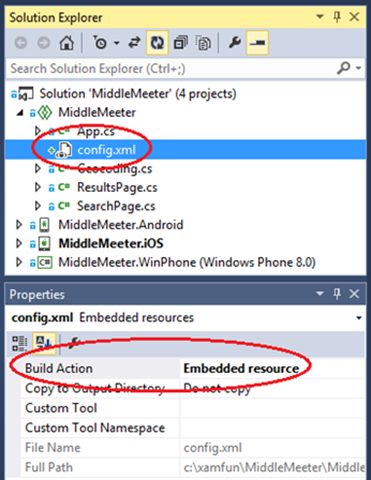The height and width of the screenshot is (480, 371).
Task: Click the Home icon in Solution Explorer toolbar
Action: click(66, 43)
